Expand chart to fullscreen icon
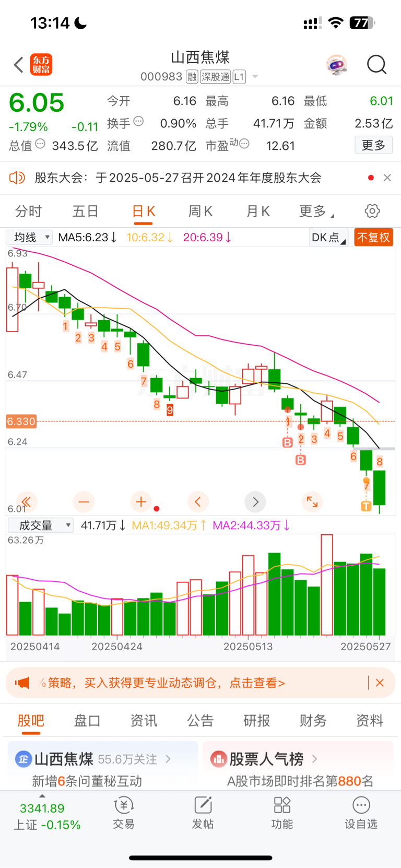Screen dimensions: 401x868 [312, 502]
